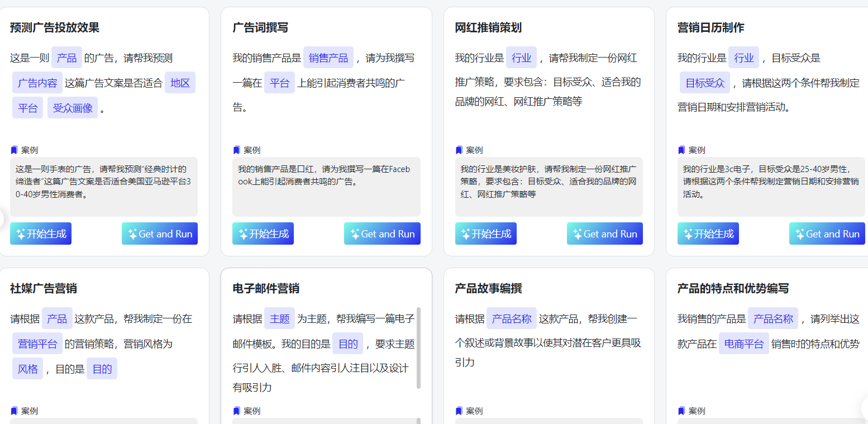Image resolution: width=868 pixels, height=424 pixels.
Task: Click bookmark icon beside 案例 in 预测广告投放效果 card
Action: click(x=14, y=150)
